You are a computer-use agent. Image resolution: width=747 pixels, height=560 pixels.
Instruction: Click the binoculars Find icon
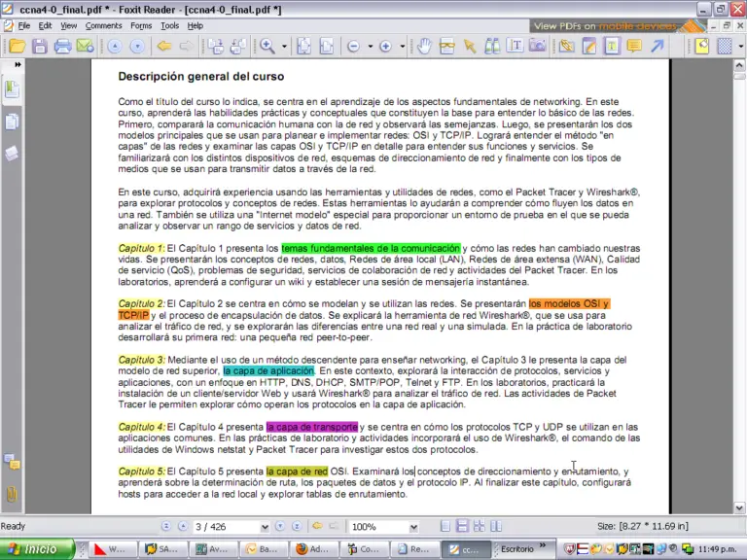point(492,47)
